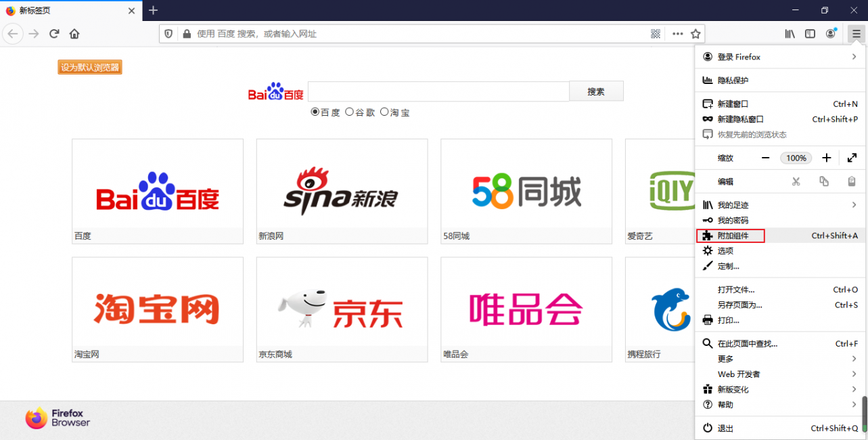This screenshot has height=440, width=868.
Task: Click the help question mark icon
Action: pos(708,404)
